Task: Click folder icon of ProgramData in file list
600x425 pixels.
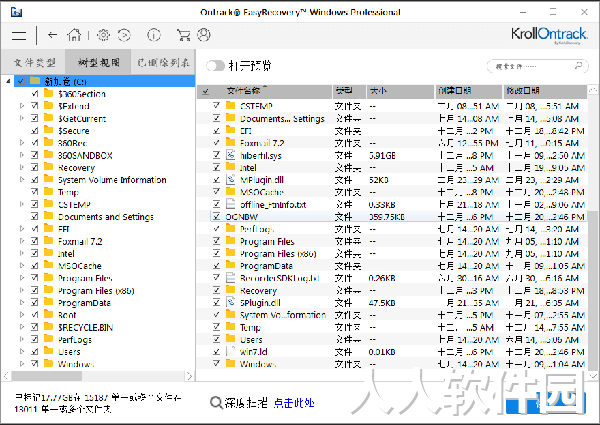Action: pos(230,265)
